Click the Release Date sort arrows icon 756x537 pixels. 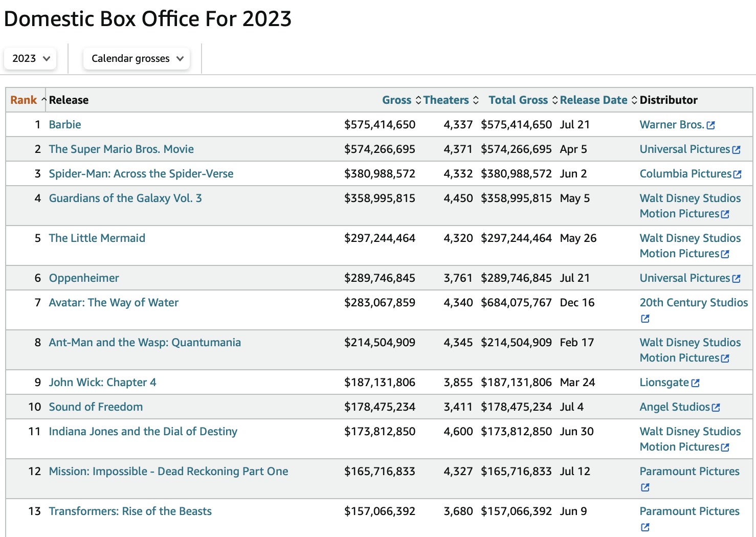[x=634, y=100]
